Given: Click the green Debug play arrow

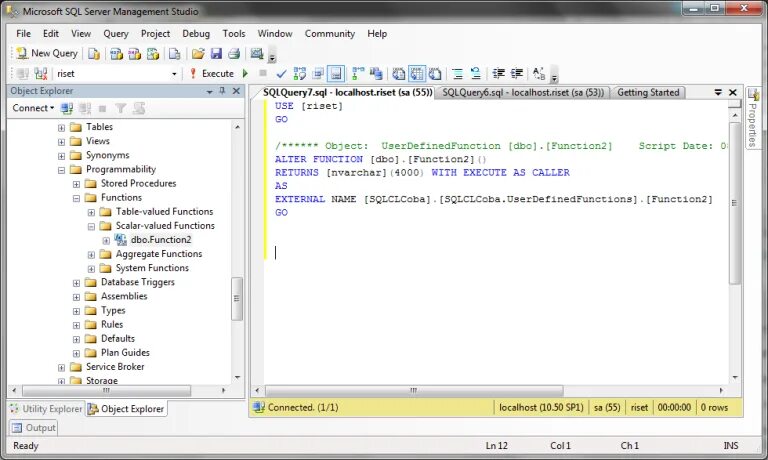Looking at the screenshot, I should (245, 73).
